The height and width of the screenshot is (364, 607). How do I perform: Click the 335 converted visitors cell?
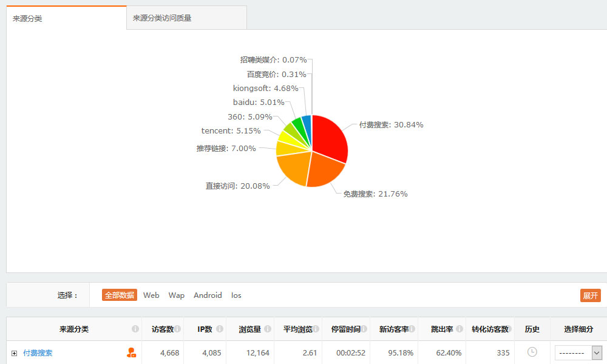(x=503, y=353)
